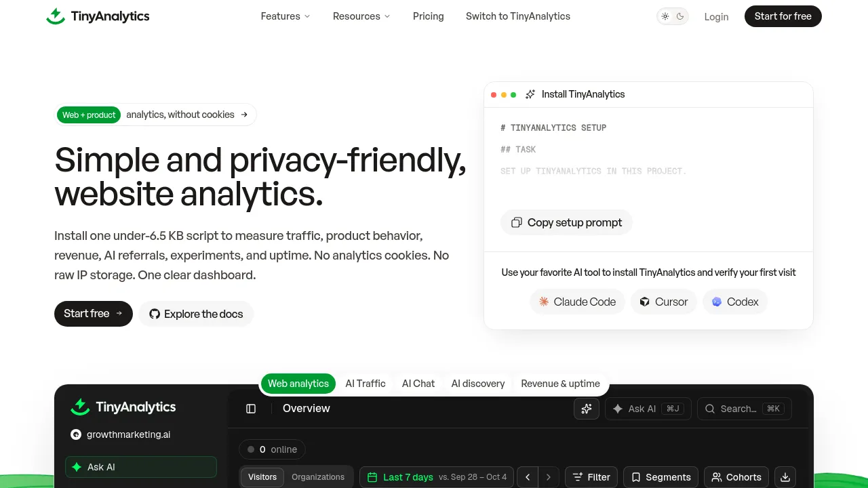Switch to the Web analytics tab
Image resolution: width=868 pixels, height=488 pixels.
(298, 384)
